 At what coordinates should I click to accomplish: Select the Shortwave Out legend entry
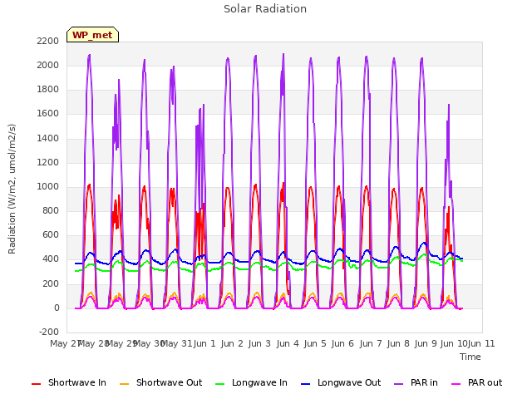pyautogui.click(x=160, y=382)
